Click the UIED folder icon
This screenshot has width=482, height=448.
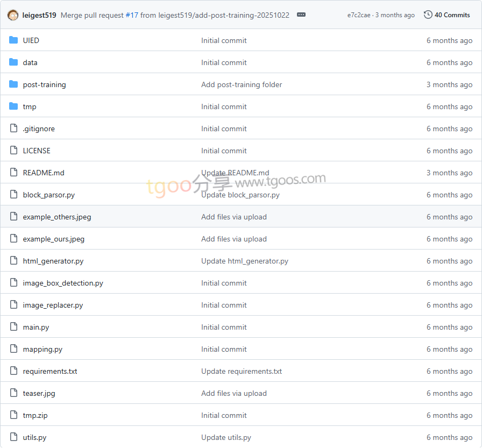pyautogui.click(x=13, y=40)
